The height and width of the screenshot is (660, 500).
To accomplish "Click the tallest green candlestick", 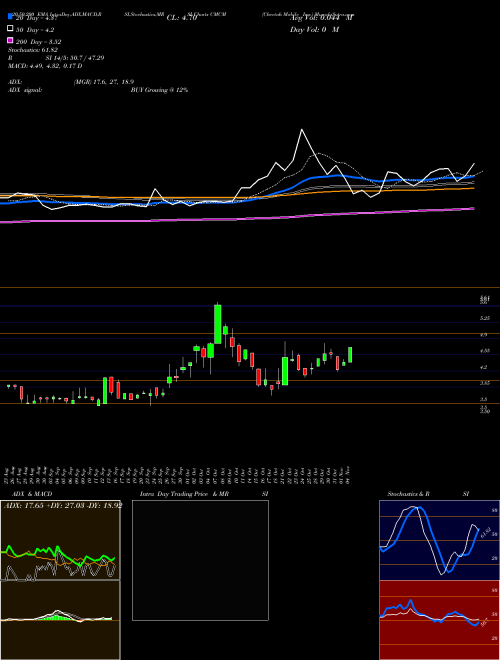I will point(218,324).
